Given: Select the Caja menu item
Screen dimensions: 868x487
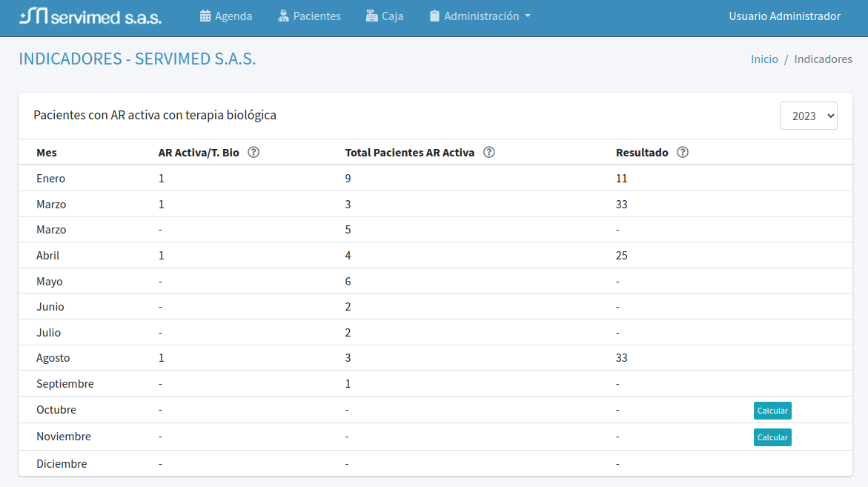Looking at the screenshot, I should pyautogui.click(x=392, y=16).
